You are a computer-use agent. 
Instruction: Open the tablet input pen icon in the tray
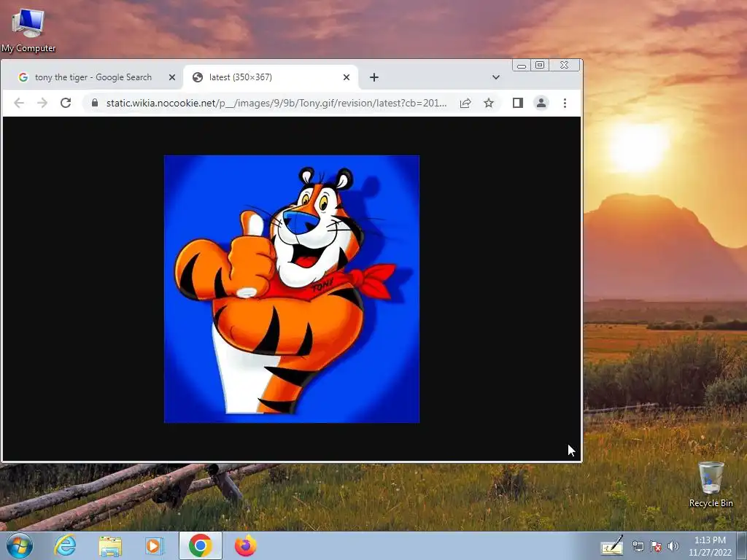click(x=612, y=545)
